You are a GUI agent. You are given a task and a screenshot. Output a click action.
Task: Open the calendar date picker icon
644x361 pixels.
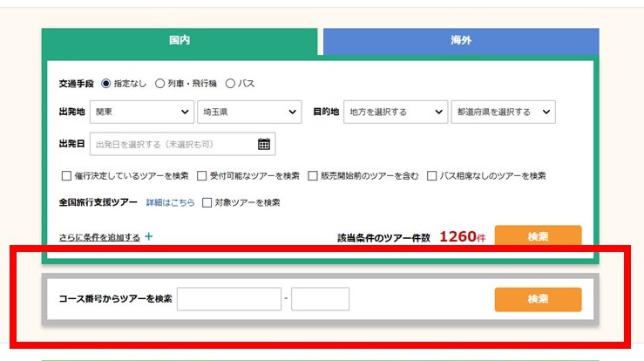[x=265, y=144]
